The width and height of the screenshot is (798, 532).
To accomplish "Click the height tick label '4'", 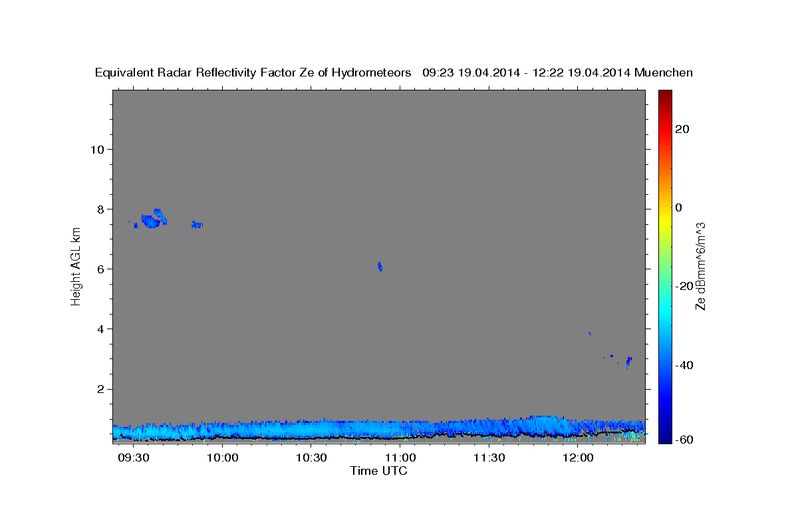I will (x=100, y=329).
